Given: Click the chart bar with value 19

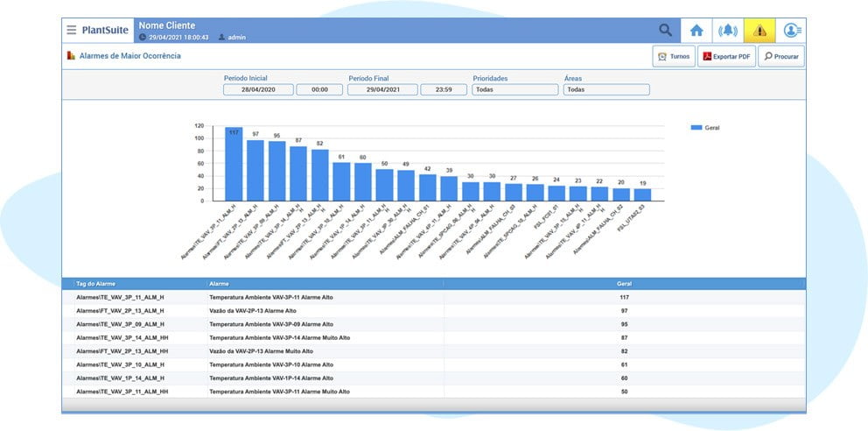Looking at the screenshot, I should 643,194.
